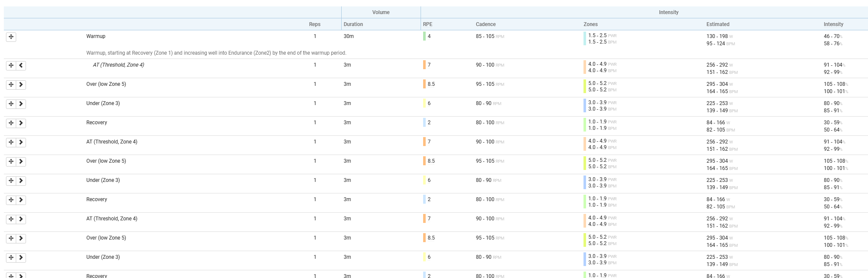
Task: Indent the second Over (low Zone 5) row
Action: [21, 161]
